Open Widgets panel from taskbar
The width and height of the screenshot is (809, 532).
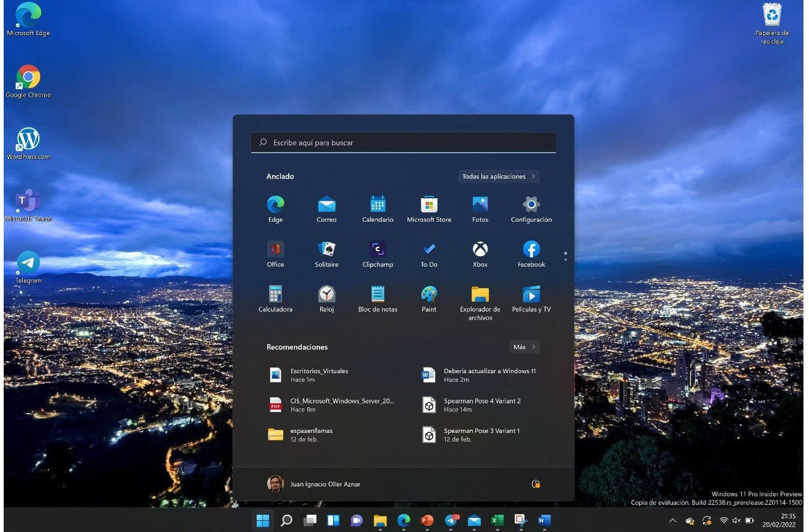click(x=333, y=520)
